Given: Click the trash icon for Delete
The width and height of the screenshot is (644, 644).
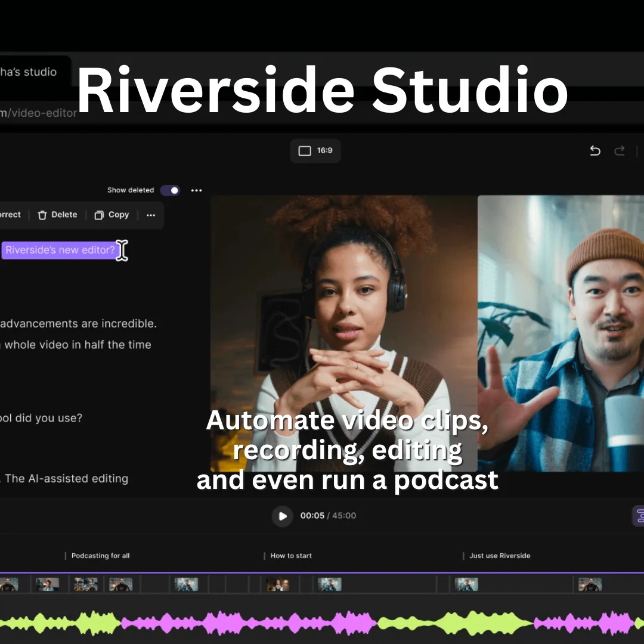Looking at the screenshot, I should pyautogui.click(x=42, y=215).
